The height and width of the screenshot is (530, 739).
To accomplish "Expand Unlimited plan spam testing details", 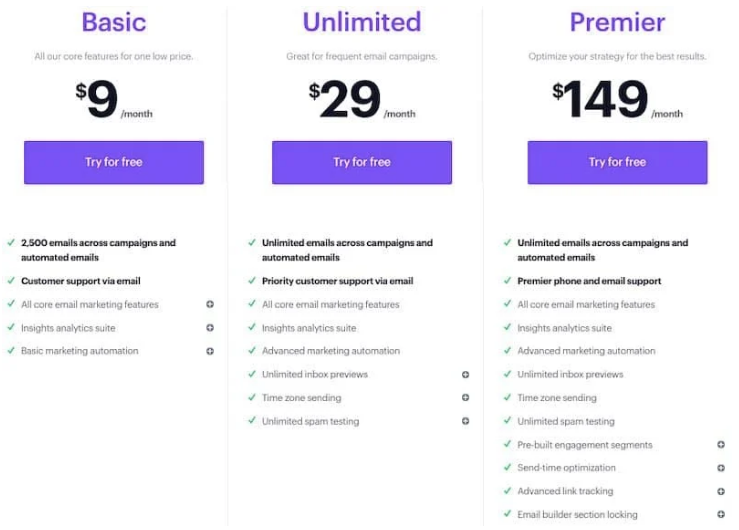I will click(x=466, y=421).
